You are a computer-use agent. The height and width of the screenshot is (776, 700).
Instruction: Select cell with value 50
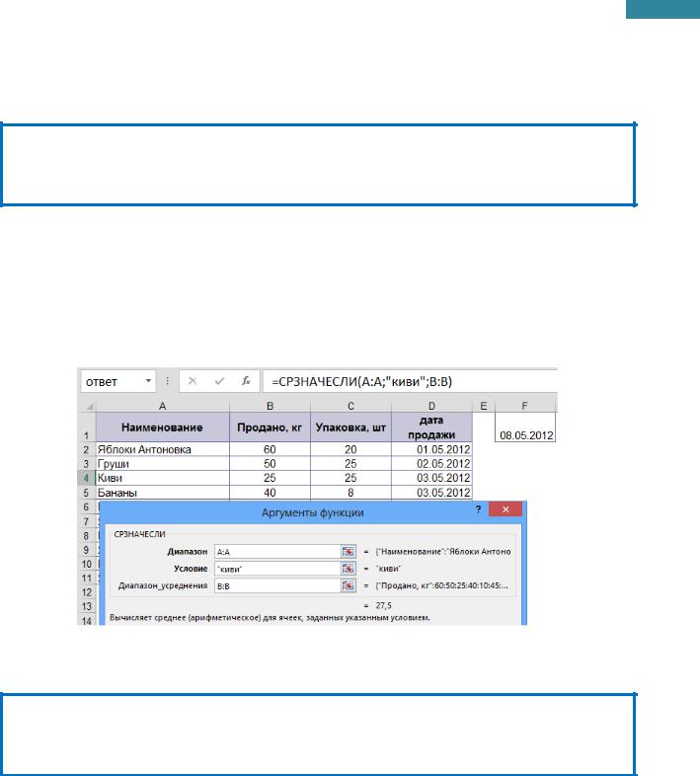[x=270, y=464]
